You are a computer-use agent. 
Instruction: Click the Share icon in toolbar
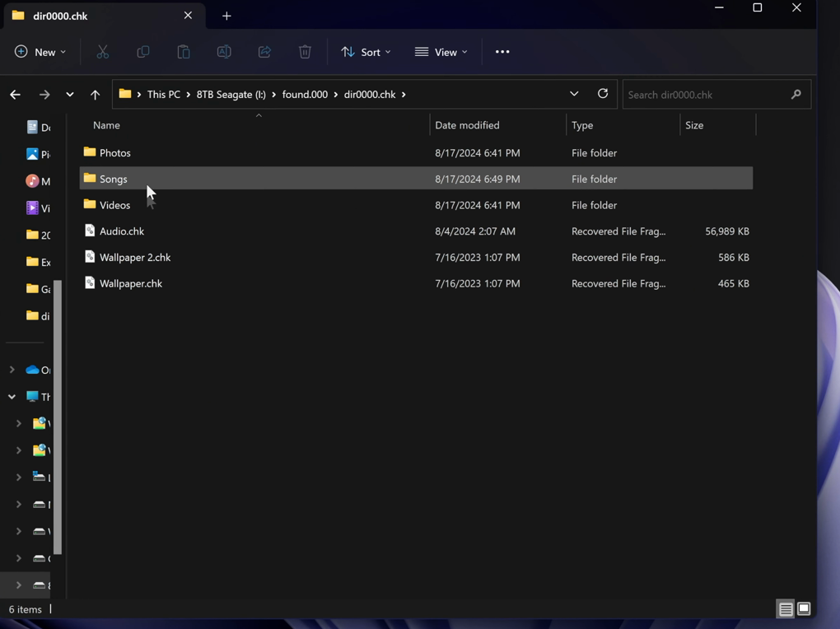tap(264, 52)
